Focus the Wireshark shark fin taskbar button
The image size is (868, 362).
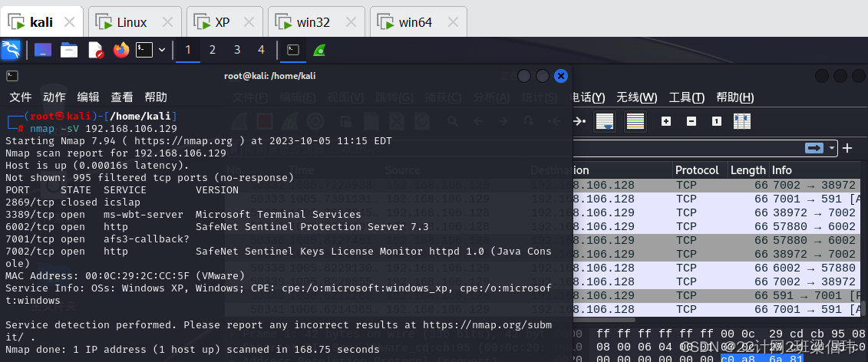[318, 51]
